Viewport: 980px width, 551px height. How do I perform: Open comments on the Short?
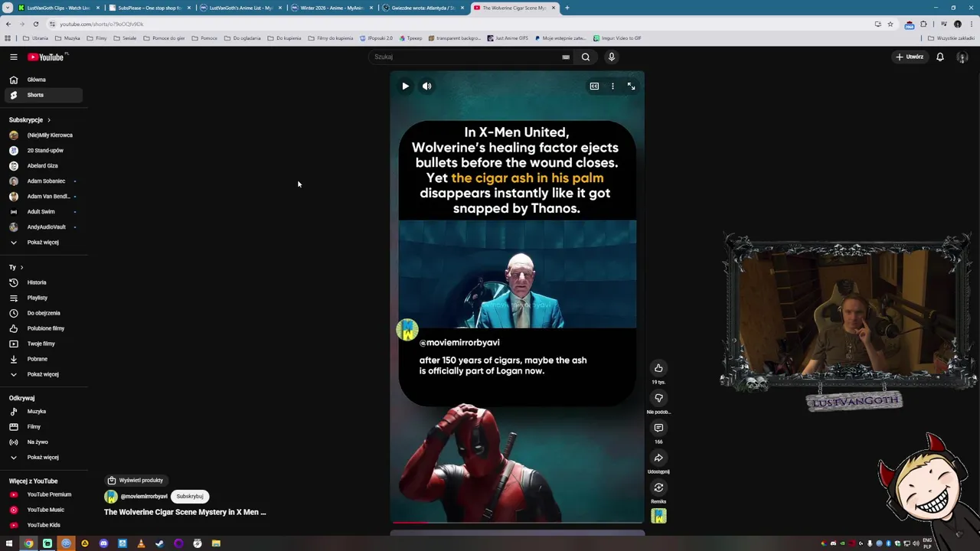658,428
